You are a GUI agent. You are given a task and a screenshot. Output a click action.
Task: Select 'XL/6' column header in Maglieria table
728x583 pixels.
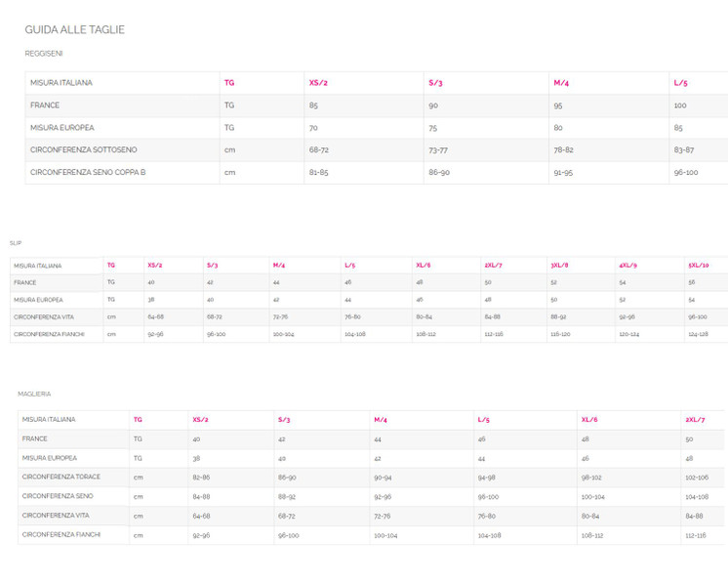pos(589,420)
